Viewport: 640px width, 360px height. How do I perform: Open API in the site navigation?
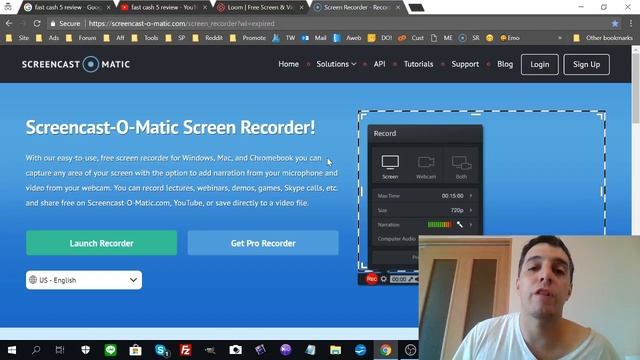pyautogui.click(x=380, y=64)
